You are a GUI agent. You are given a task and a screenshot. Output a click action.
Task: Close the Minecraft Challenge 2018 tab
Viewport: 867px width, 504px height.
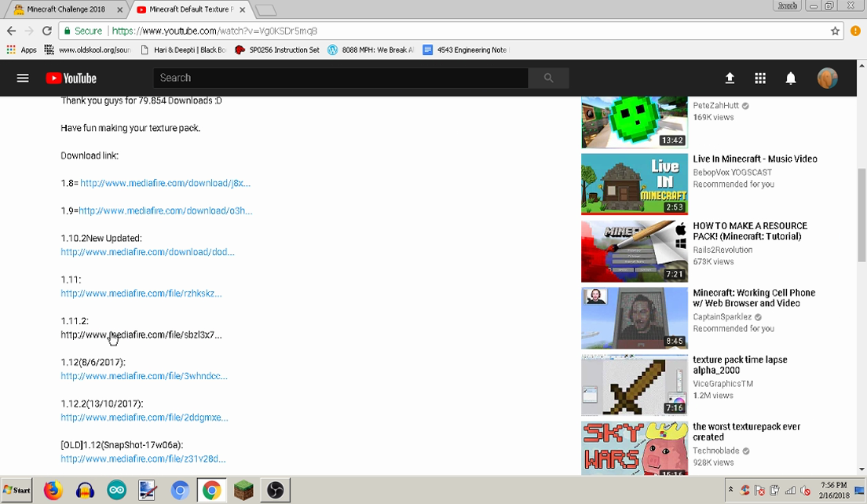point(120,9)
